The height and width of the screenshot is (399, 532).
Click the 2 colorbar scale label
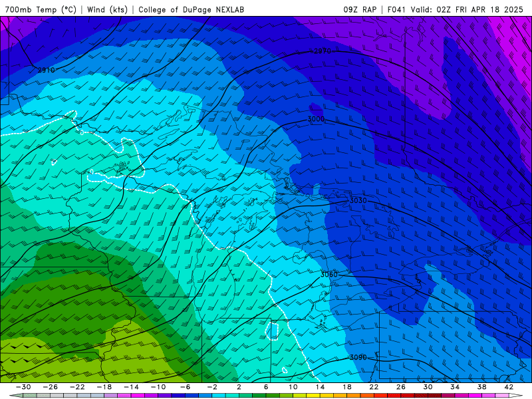239,387
